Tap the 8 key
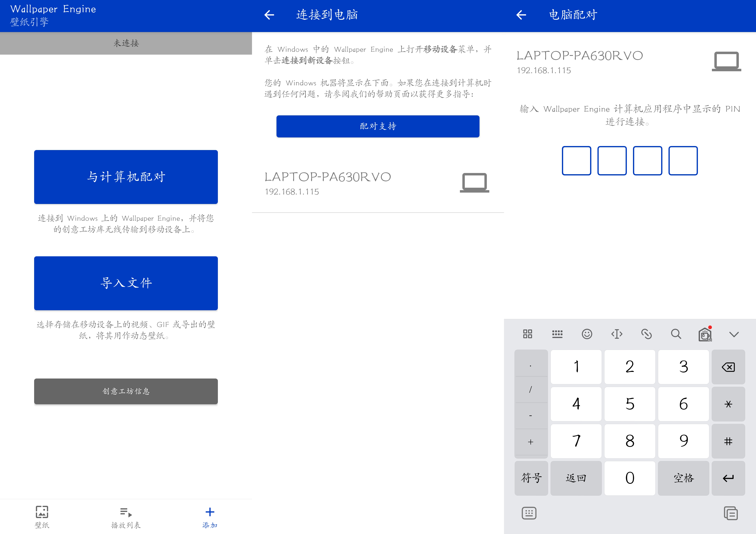756x534 pixels. [x=629, y=441]
